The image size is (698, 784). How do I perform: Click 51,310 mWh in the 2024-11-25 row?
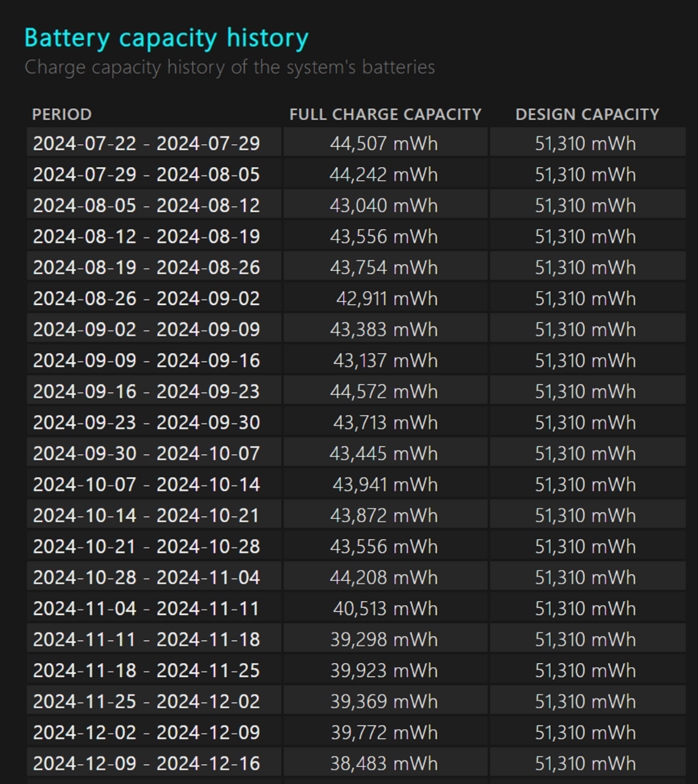tap(585, 701)
